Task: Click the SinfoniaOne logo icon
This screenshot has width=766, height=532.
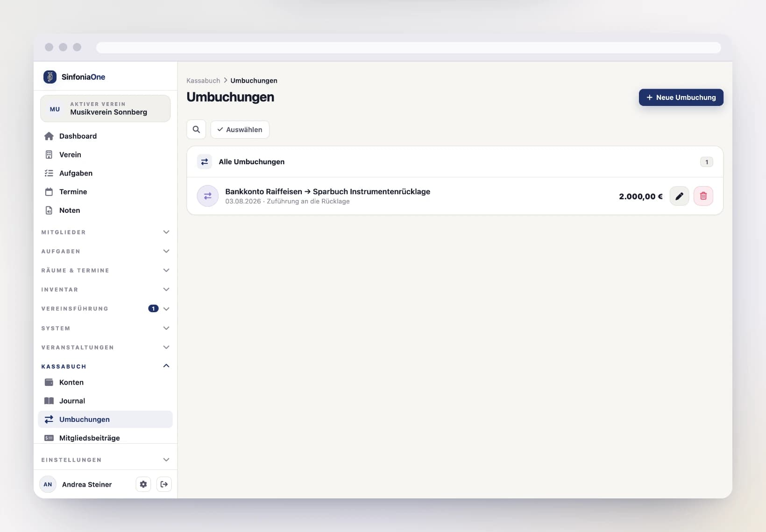Action: coord(50,77)
